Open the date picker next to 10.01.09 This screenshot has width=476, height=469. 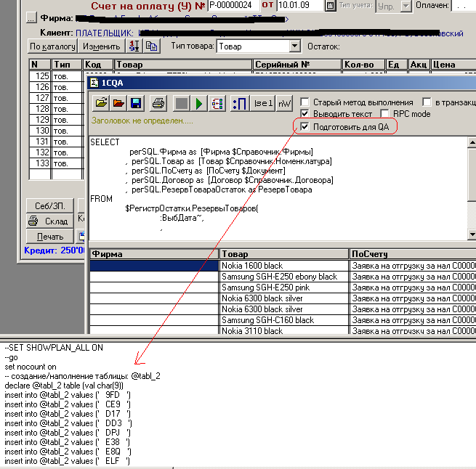click(330, 6)
